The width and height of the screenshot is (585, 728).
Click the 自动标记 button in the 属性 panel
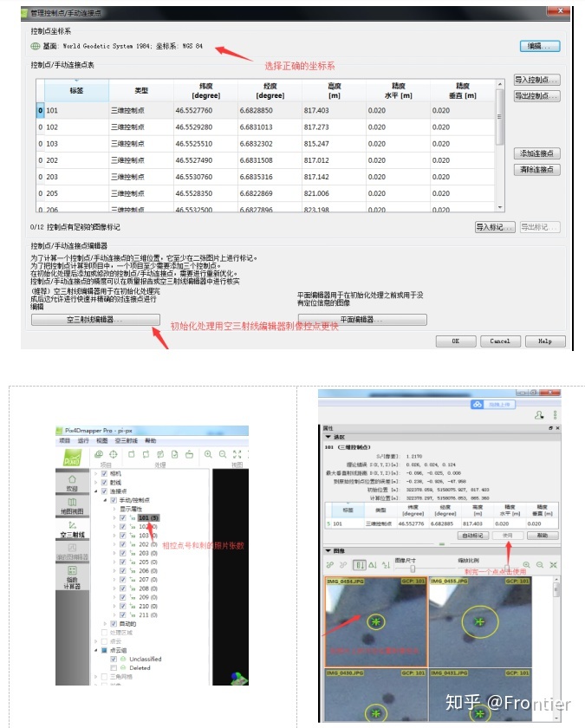click(472, 536)
